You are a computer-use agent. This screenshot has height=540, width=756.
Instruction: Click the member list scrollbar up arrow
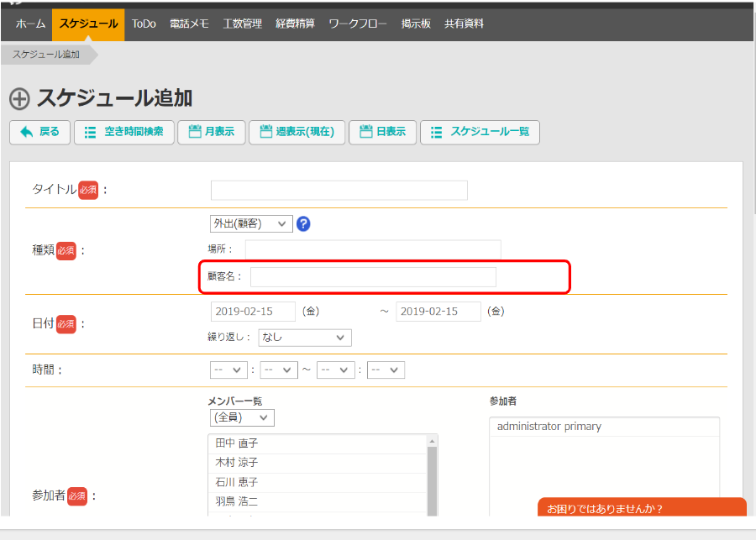coord(432,441)
